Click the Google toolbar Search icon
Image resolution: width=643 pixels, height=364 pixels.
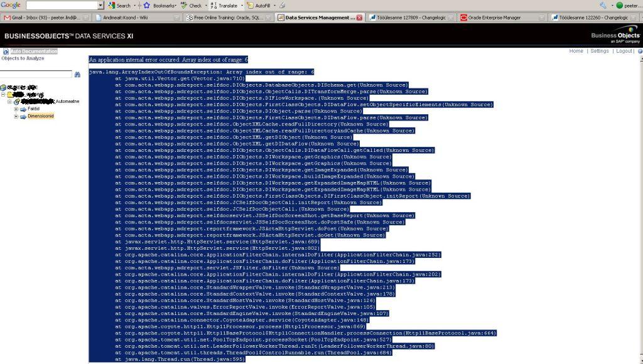tap(112, 5)
